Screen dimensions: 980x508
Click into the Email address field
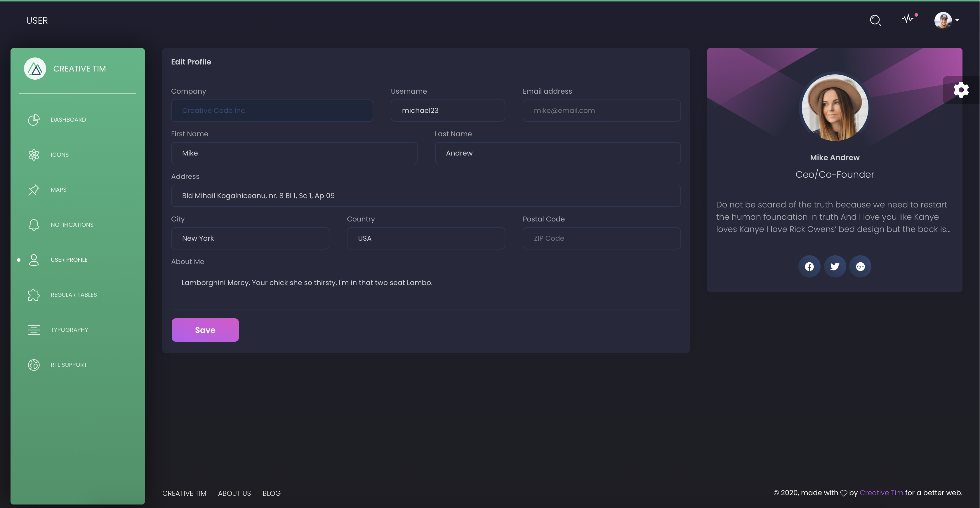coord(602,111)
